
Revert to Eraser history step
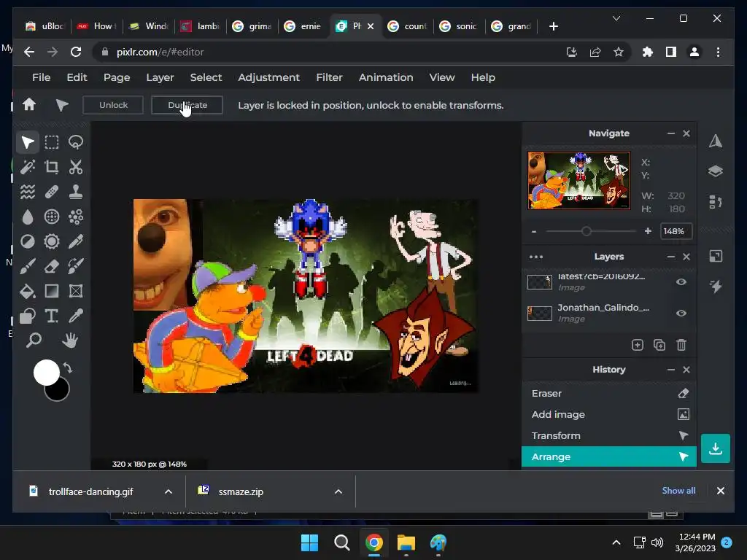[609, 393]
